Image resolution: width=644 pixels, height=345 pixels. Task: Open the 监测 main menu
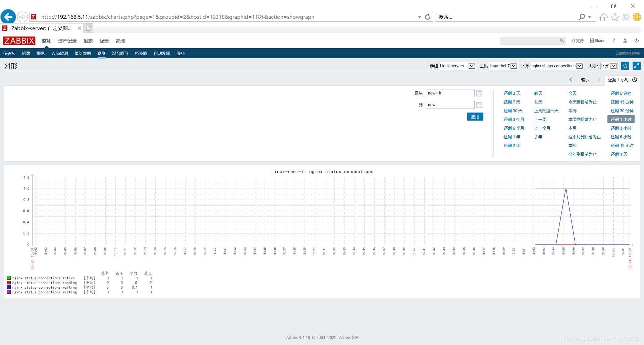[x=47, y=41]
